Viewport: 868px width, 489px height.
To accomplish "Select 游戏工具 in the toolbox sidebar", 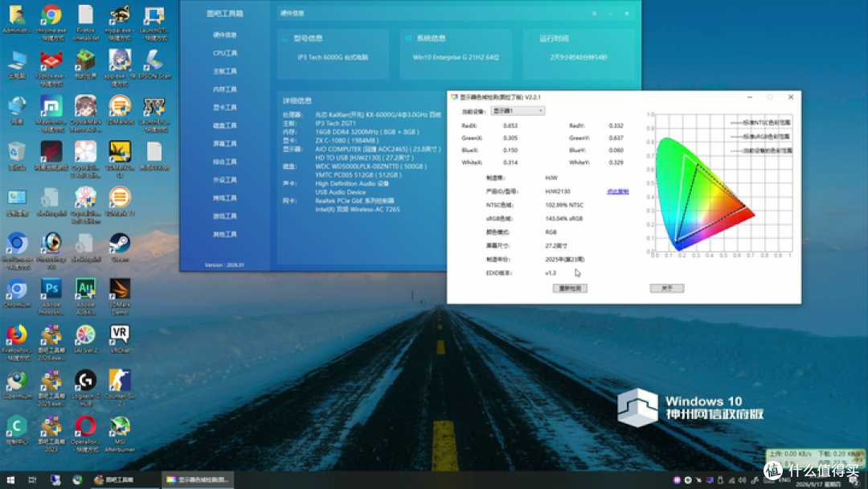I will (x=225, y=216).
